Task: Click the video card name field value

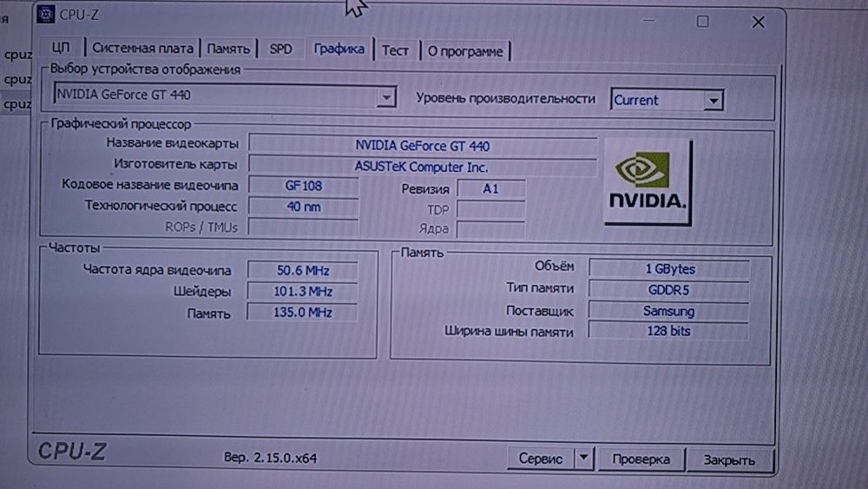Action: (x=423, y=146)
